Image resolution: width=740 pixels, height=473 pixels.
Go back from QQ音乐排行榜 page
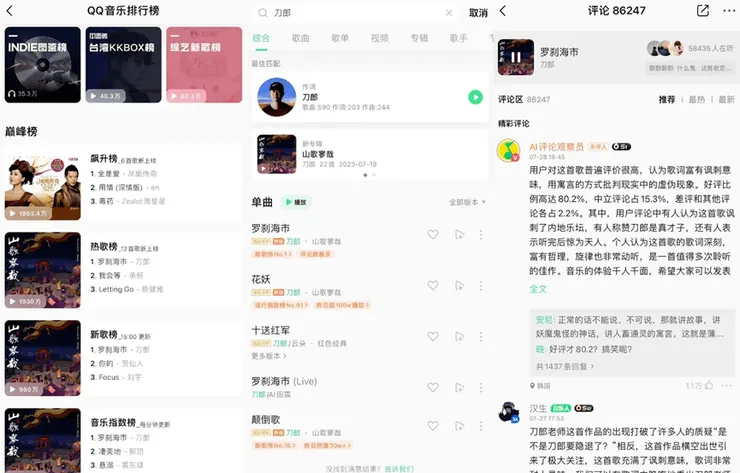click(x=9, y=11)
